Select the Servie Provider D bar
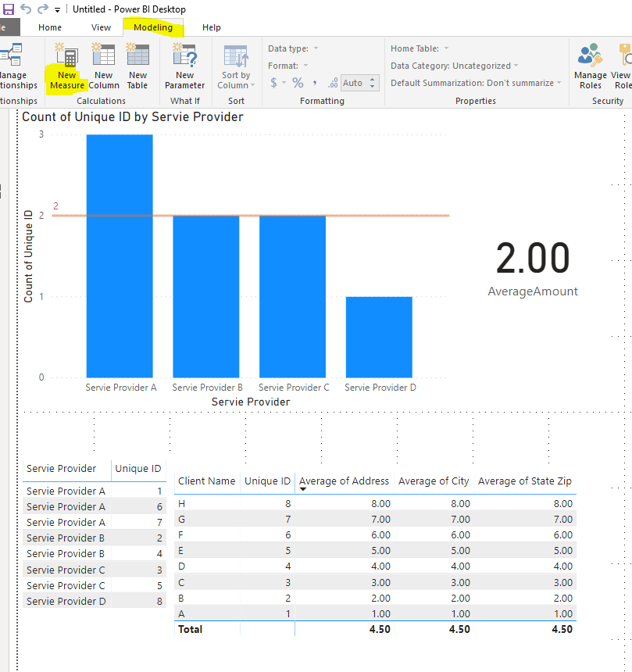The width and height of the screenshot is (632, 672). [x=379, y=337]
